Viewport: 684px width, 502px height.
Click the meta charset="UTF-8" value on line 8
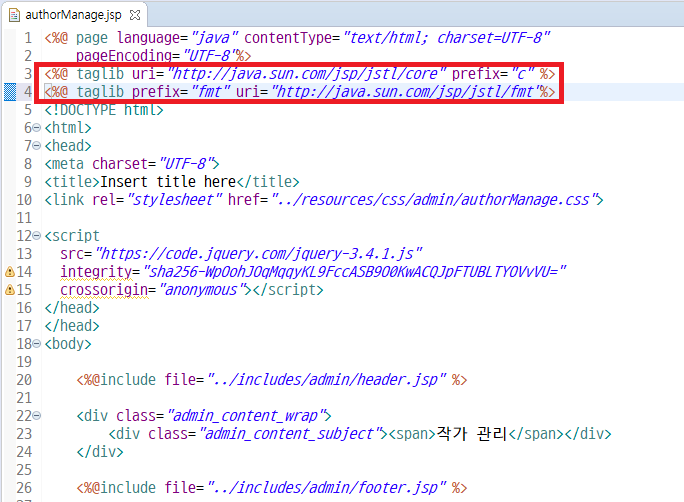(x=186, y=164)
